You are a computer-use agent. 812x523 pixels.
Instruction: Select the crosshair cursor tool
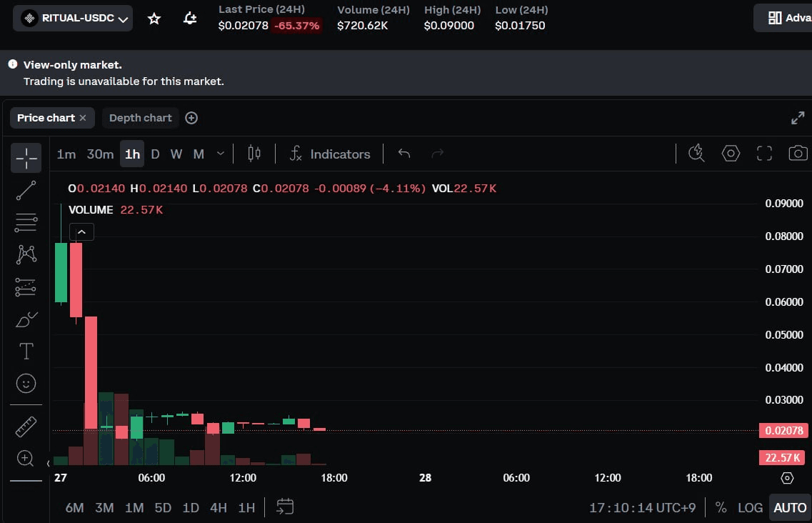[x=26, y=158]
